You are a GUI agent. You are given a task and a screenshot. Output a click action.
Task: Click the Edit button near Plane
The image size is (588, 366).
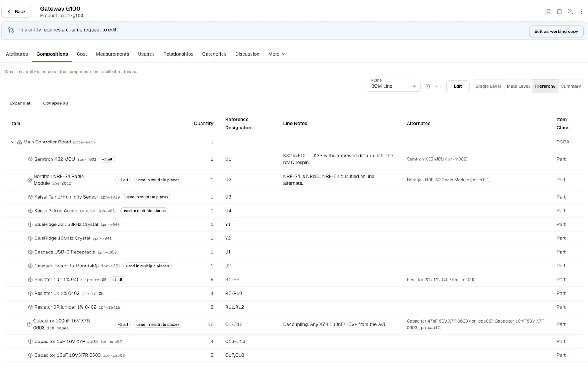(x=458, y=86)
